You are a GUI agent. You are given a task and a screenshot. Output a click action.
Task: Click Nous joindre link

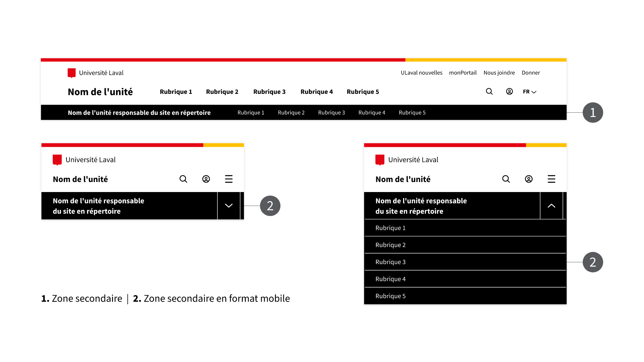pos(499,73)
